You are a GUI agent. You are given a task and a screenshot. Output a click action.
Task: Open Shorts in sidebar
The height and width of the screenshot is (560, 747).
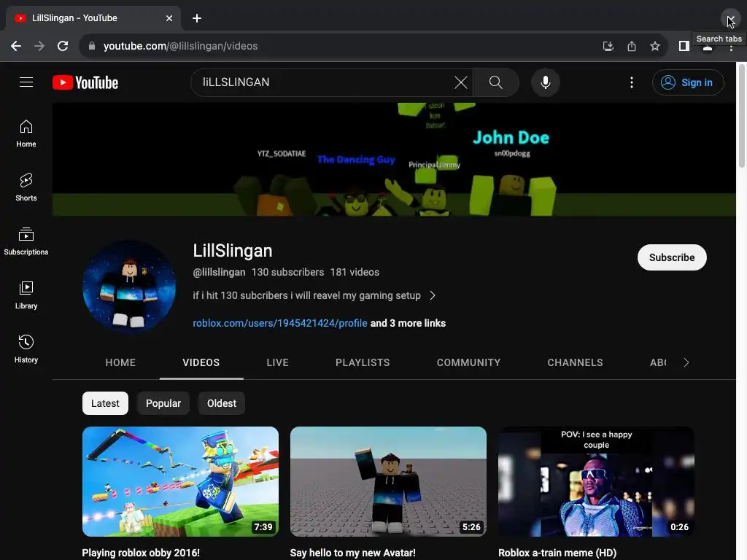coord(26,187)
